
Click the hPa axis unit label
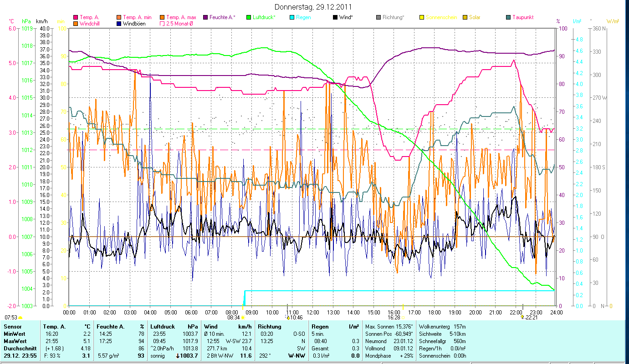(x=27, y=21)
